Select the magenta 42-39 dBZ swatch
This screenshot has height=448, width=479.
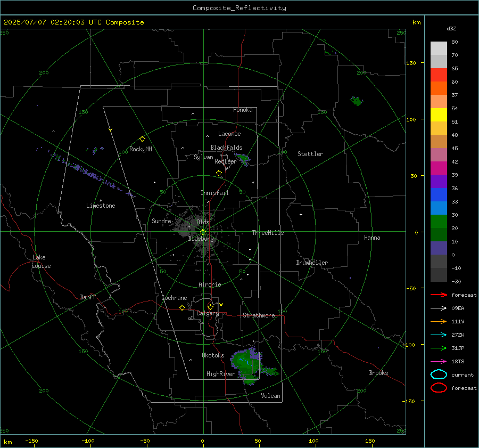point(439,168)
